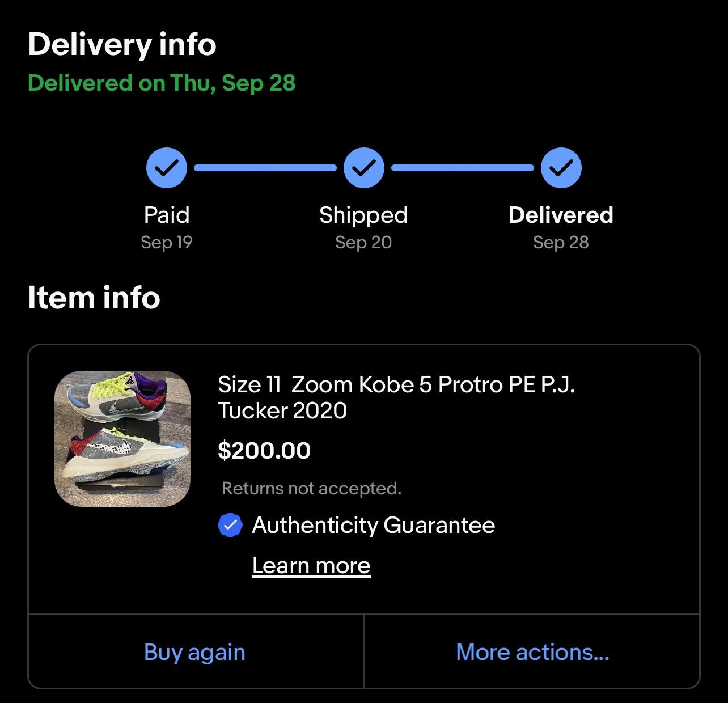Viewport: 728px width, 703px height.
Task: Click the Delivery info heading
Action: [x=122, y=44]
